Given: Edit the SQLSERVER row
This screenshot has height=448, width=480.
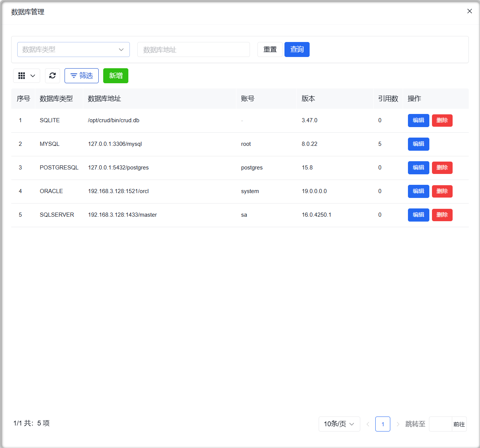Looking at the screenshot, I should (418, 215).
